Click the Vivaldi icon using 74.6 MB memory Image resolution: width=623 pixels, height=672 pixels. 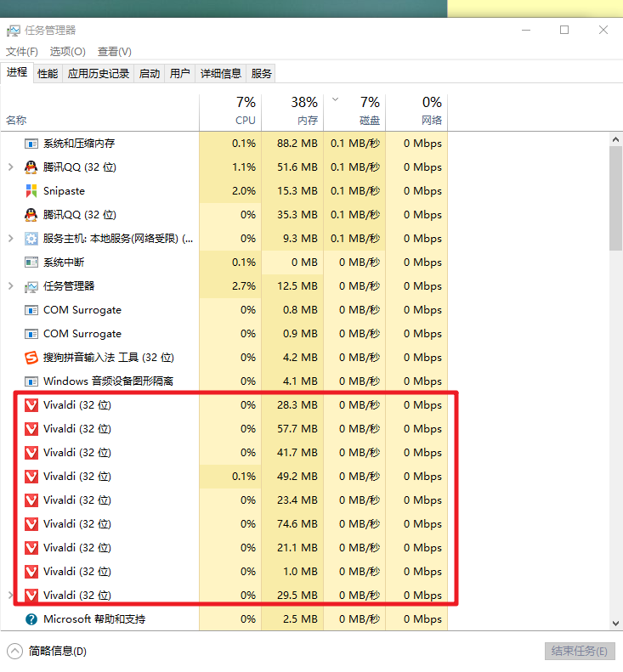[x=31, y=524]
